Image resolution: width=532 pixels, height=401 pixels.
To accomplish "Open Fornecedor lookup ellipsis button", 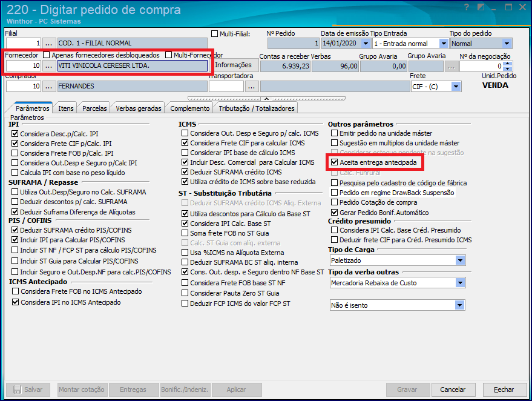I will coord(48,66).
